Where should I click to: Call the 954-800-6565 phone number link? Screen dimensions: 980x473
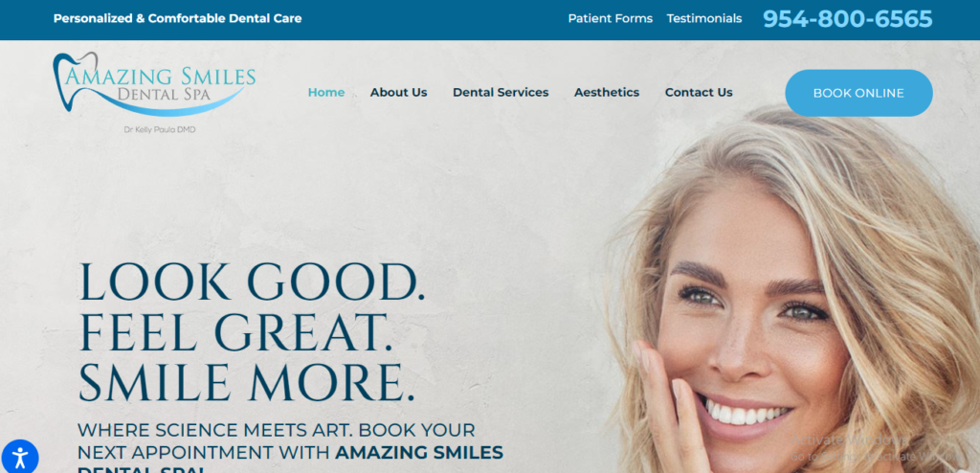[x=848, y=19]
